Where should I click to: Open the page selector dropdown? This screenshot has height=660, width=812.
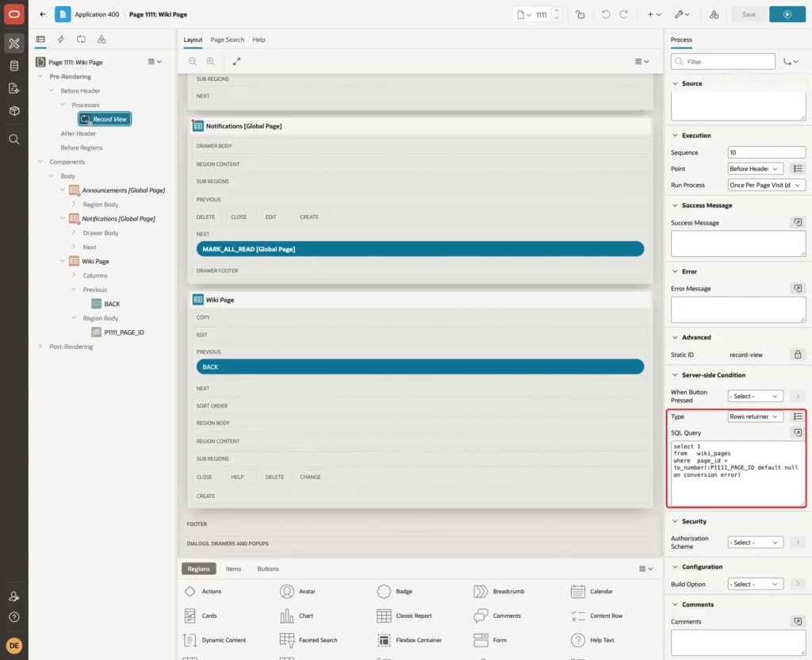pyautogui.click(x=524, y=14)
